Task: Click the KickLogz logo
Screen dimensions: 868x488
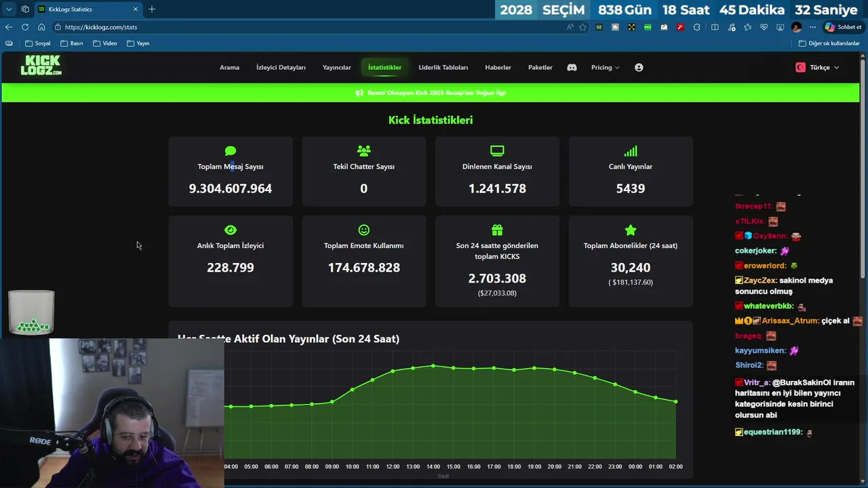Action: (41, 65)
